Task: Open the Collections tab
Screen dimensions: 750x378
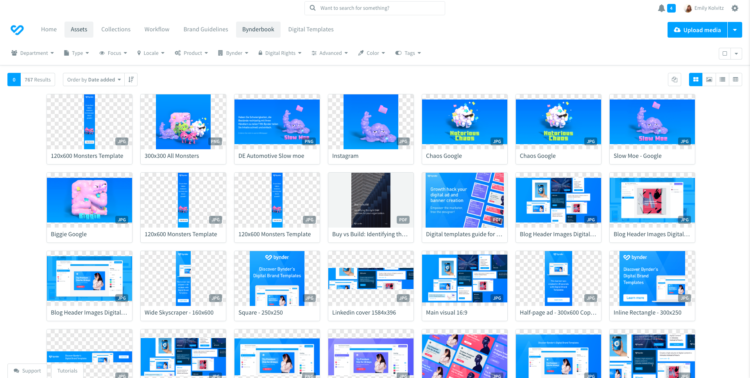Action: pos(116,30)
